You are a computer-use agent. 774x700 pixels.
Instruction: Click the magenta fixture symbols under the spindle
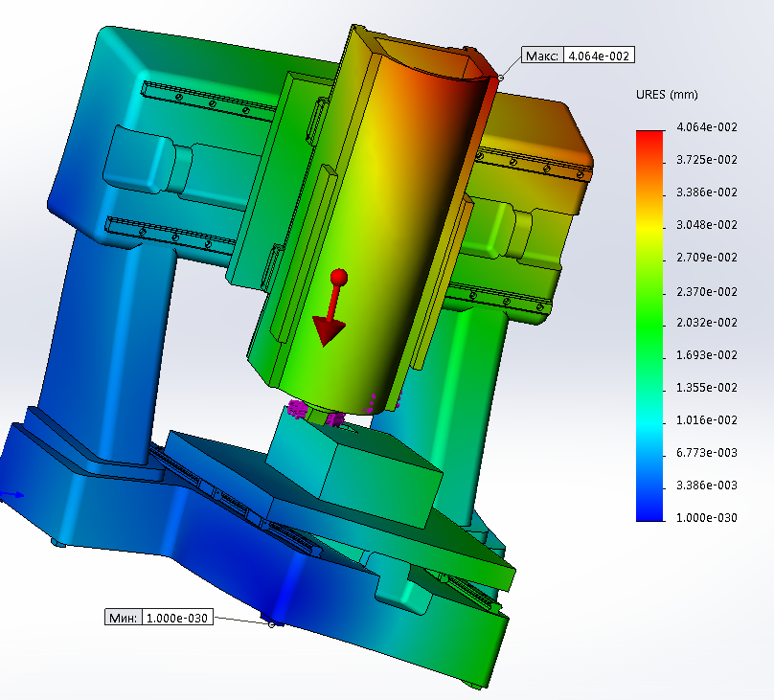pos(316,414)
